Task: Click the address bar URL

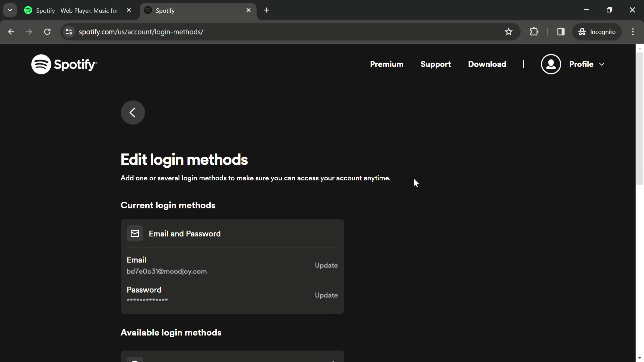Action: 141,32
